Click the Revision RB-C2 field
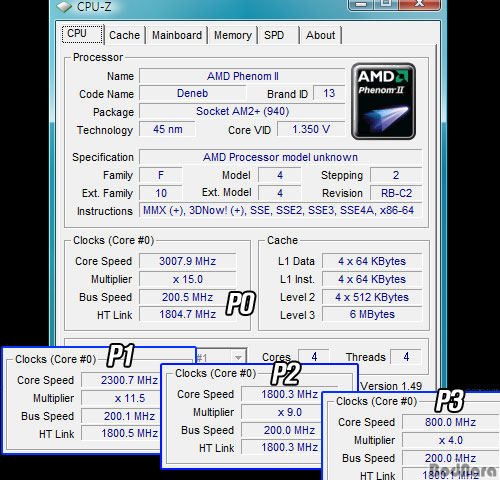500x480 pixels. point(396,193)
